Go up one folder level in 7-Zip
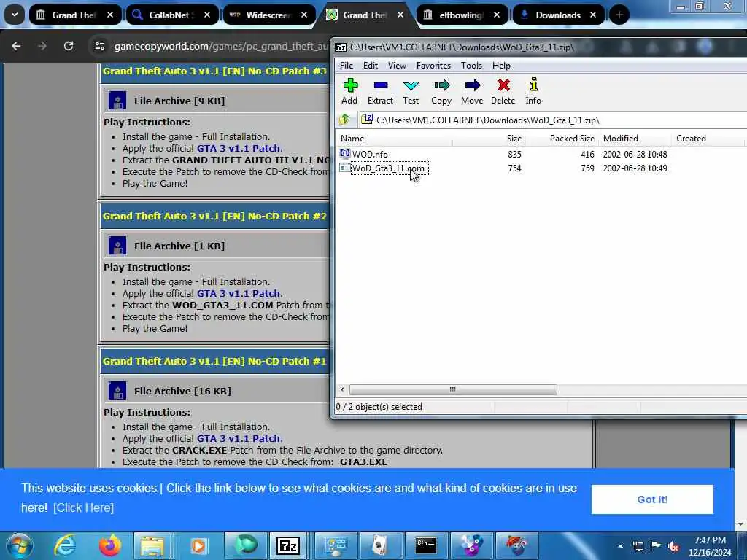This screenshot has width=747, height=560. (x=344, y=120)
